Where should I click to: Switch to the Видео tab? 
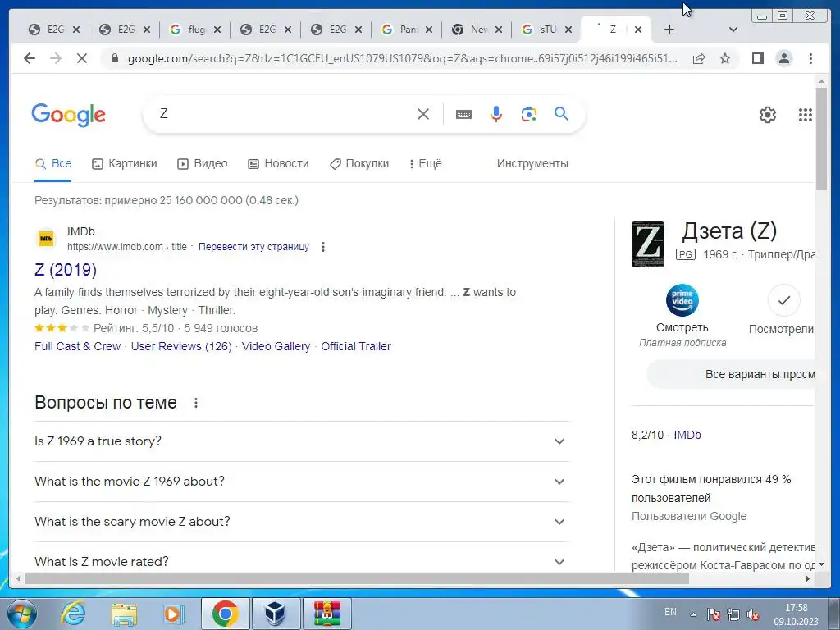click(x=203, y=164)
